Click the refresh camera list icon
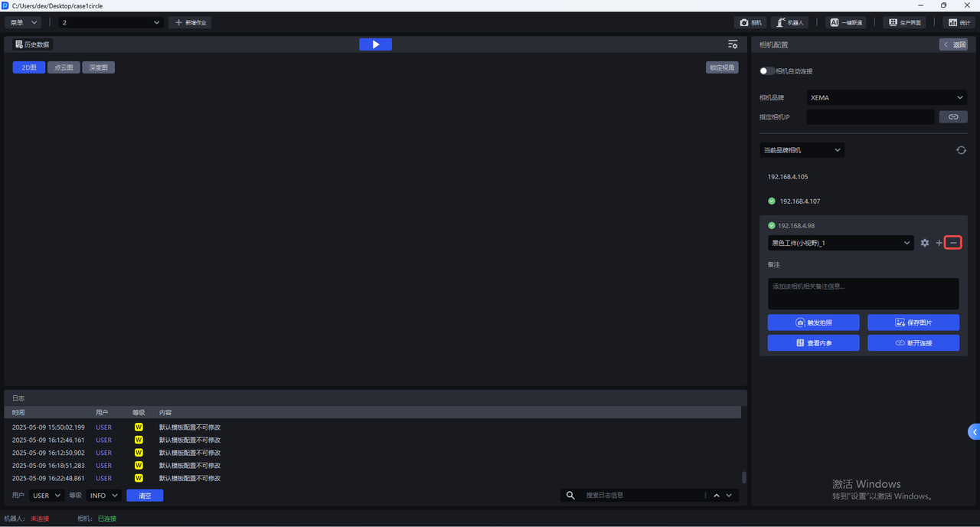Viewport: 980px width, 527px height. [x=961, y=150]
